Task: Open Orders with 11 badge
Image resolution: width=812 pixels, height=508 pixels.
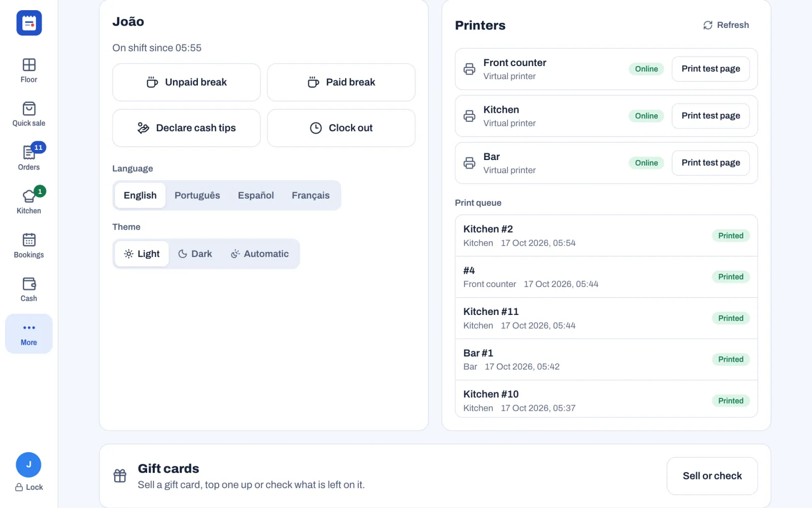Action: (29, 158)
